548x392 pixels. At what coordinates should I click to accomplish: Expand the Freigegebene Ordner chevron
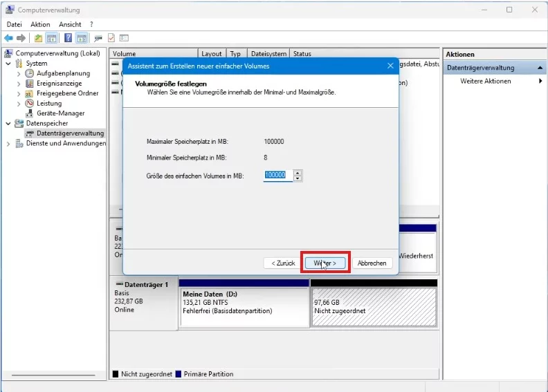click(19, 94)
